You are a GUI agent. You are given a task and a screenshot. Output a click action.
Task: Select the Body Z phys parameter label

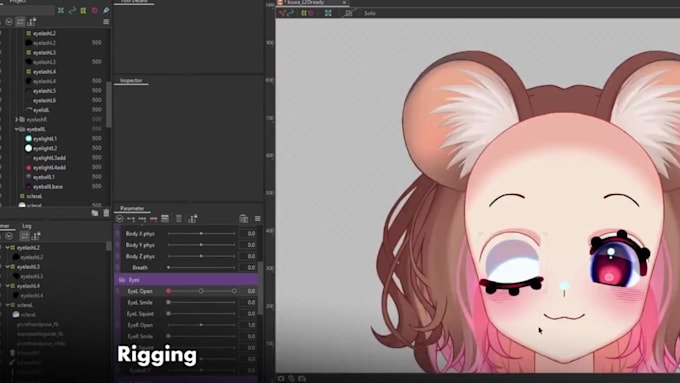(x=140, y=256)
